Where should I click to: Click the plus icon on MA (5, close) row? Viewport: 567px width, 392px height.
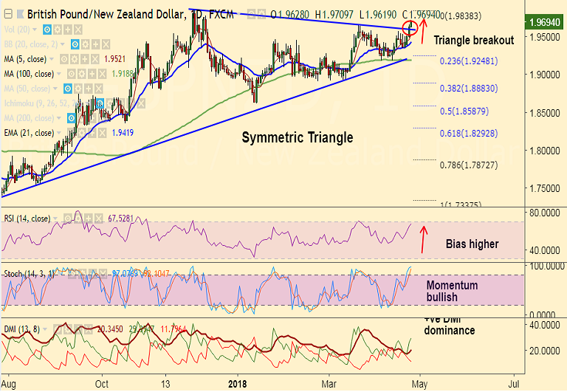click(x=85, y=59)
